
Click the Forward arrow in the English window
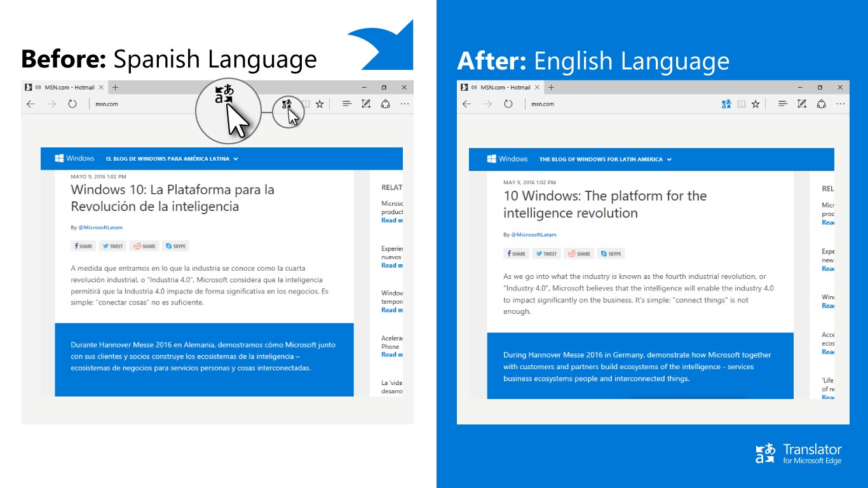pos(487,104)
